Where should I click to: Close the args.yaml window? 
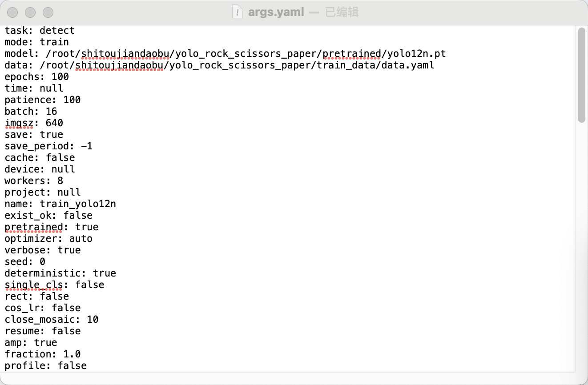13,12
